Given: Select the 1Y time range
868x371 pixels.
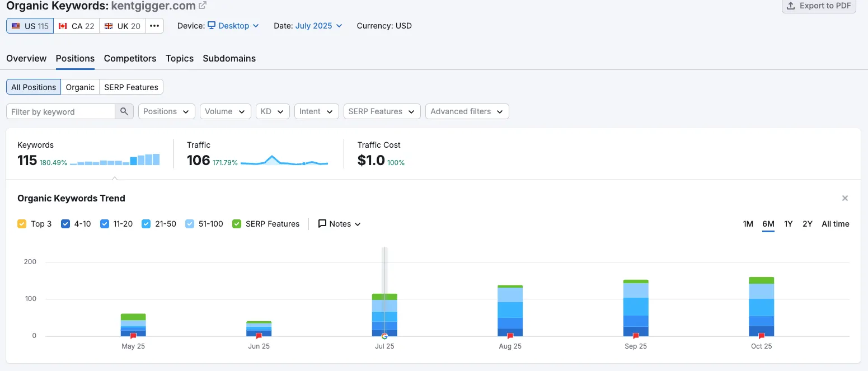Looking at the screenshot, I should click(788, 224).
